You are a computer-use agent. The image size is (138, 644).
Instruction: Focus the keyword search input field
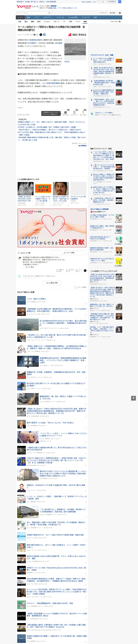32,13
